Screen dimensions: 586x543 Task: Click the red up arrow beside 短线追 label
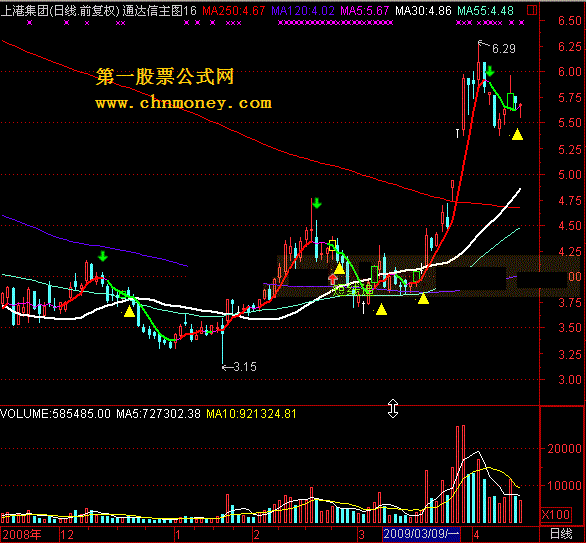point(332,279)
